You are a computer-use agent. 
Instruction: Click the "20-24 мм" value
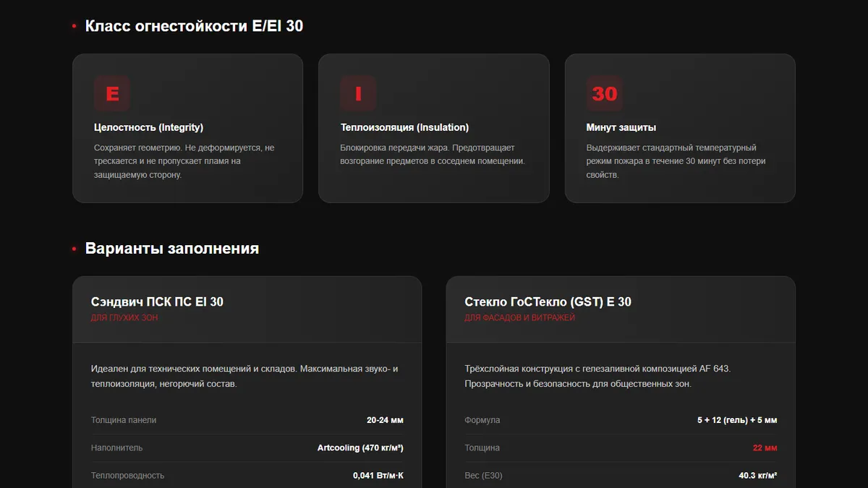(x=385, y=420)
